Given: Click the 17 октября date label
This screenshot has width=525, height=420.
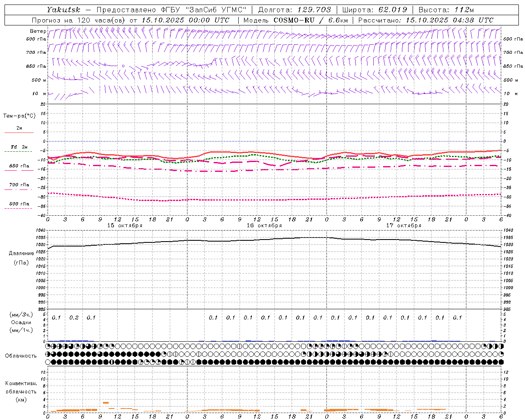Looking at the screenshot, I should [404, 226].
